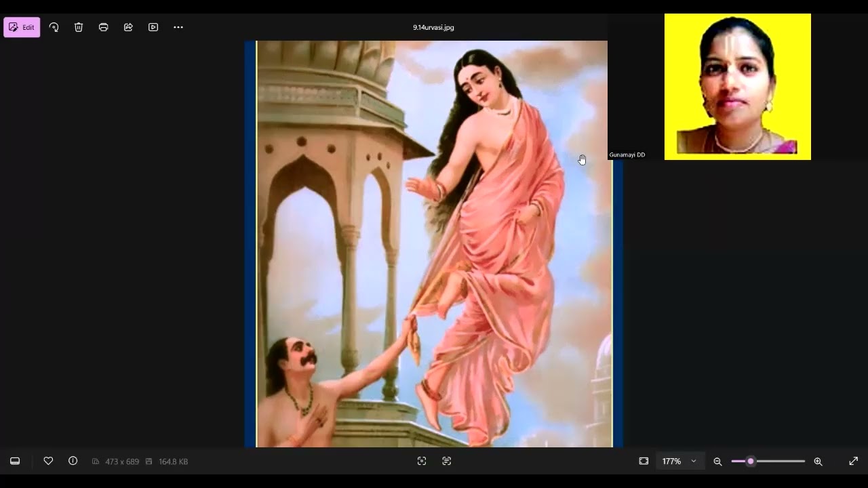Image resolution: width=868 pixels, height=488 pixels.
Task: Click the Gunamayi DD participant video thumbnail
Action: [738, 87]
